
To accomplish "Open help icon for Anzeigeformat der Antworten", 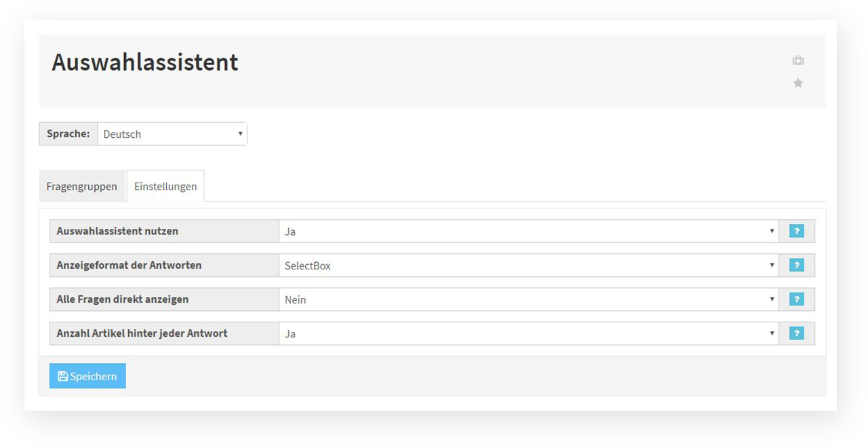I will coord(797,265).
